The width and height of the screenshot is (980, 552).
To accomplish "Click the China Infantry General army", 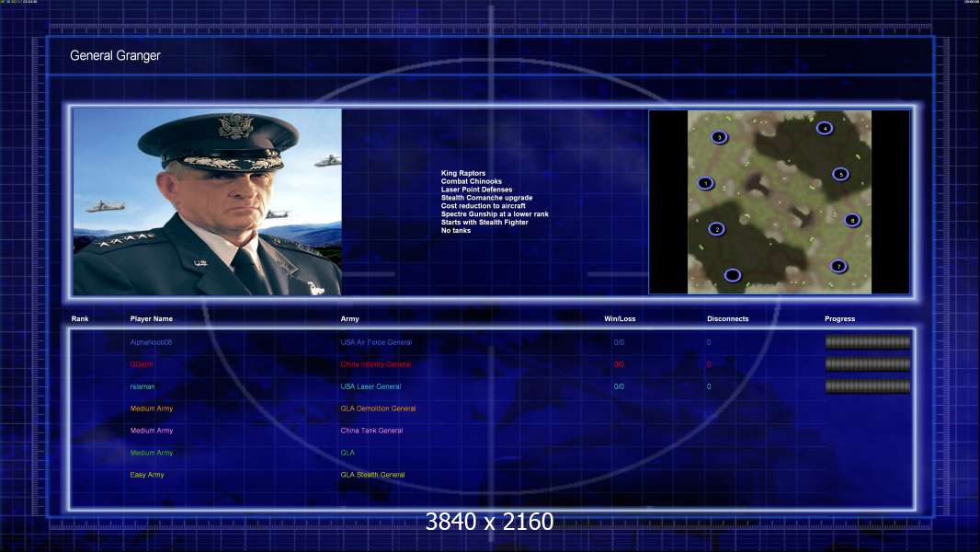I will [376, 364].
